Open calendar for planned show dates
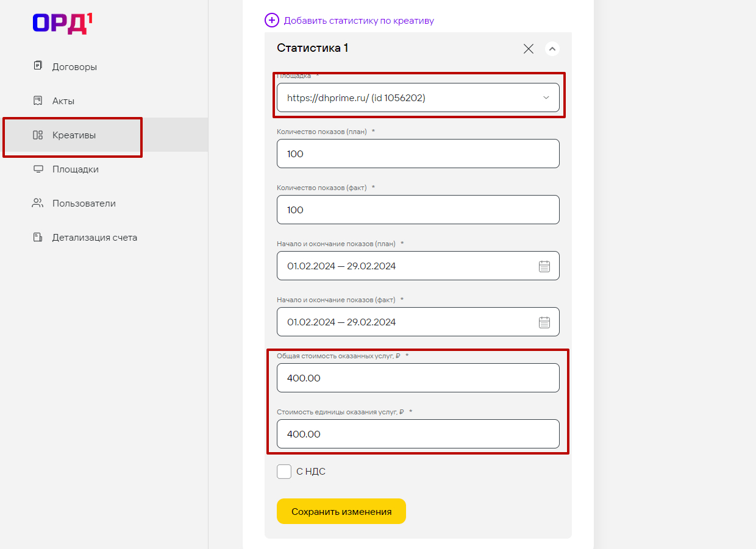This screenshot has height=549, width=756. (544, 266)
